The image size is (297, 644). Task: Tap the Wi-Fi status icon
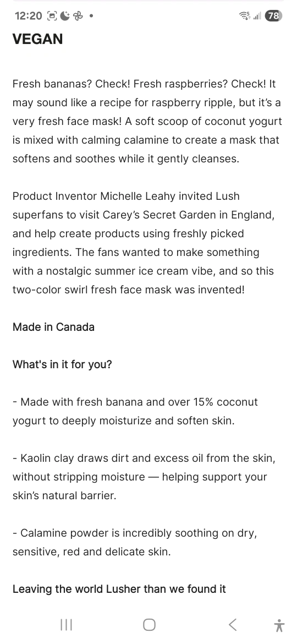click(245, 16)
